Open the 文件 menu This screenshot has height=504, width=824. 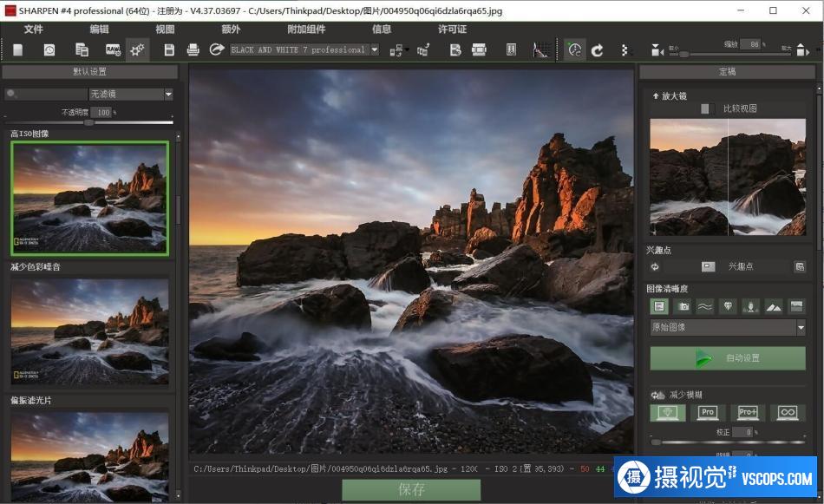tap(33, 29)
